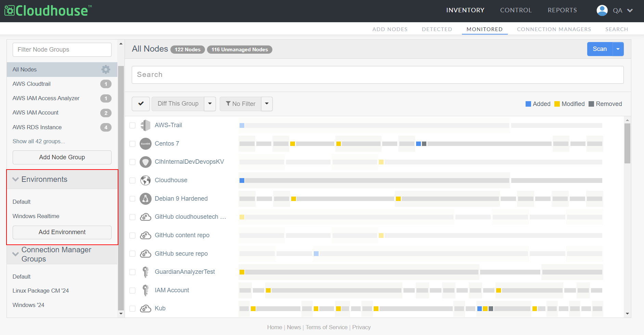
Task: Tick the Centos 7 node checkbox
Action: (x=132, y=144)
